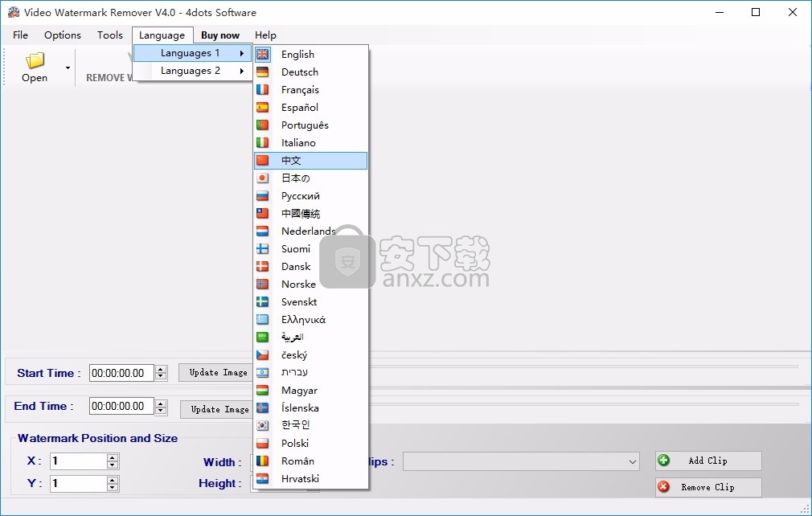Click the Add Clip button

[708, 461]
